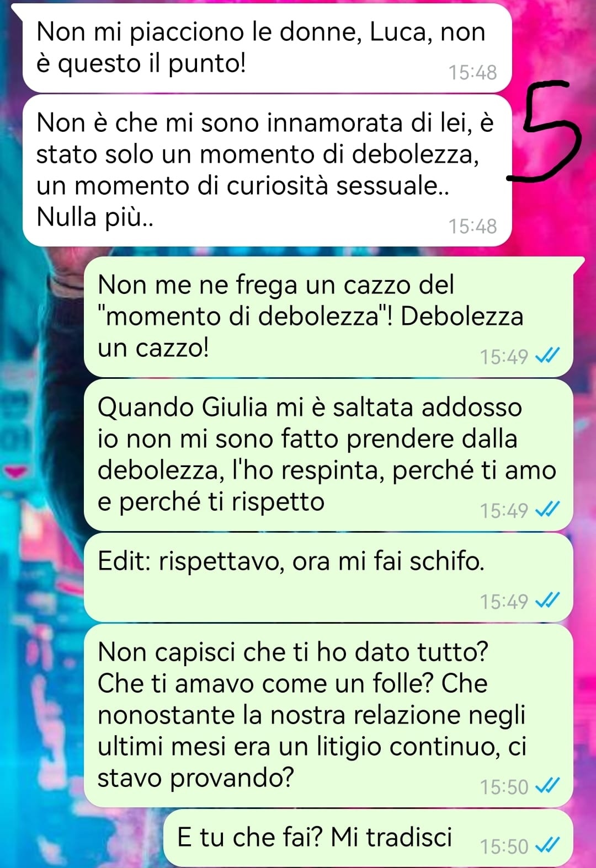
Task: Click the 15:50 timestamp on 'stavo provando?' message
Action: click(504, 786)
